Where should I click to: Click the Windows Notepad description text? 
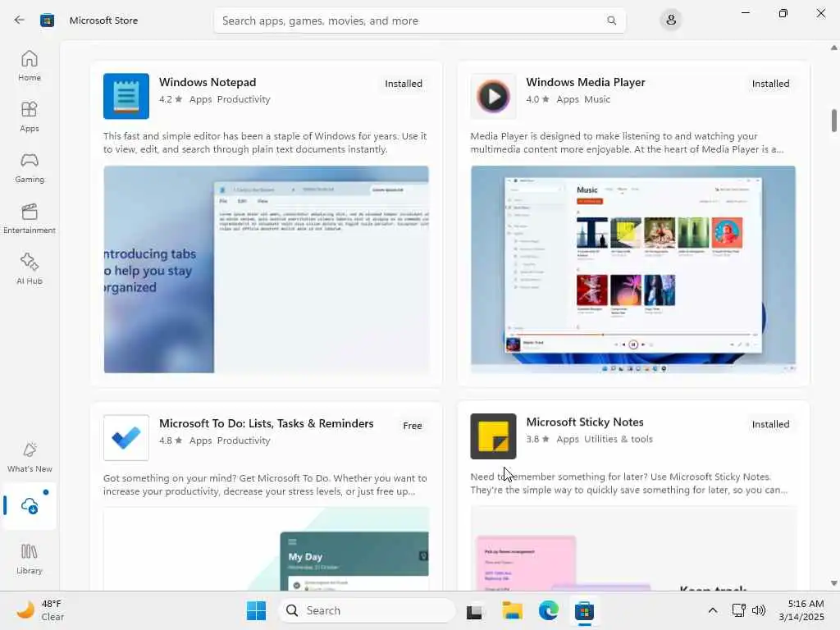(x=265, y=143)
